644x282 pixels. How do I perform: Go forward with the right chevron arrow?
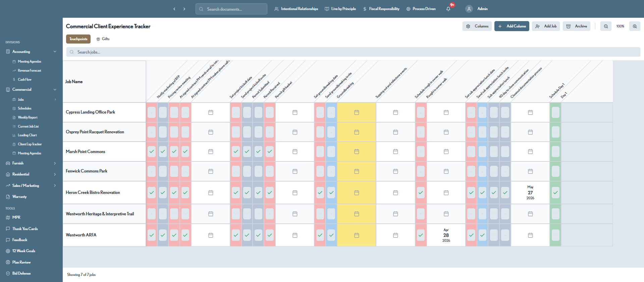click(184, 9)
